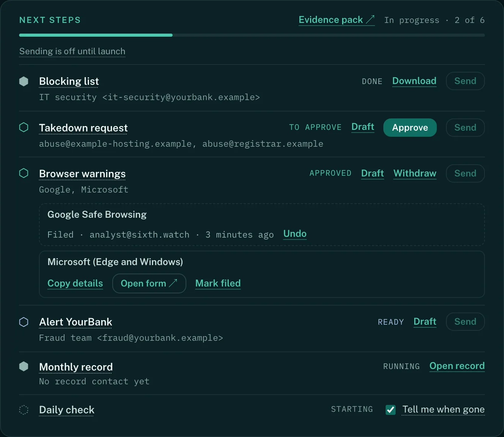The image size is (504, 437).
Task: Send the Blocking list
Action: [x=465, y=81]
